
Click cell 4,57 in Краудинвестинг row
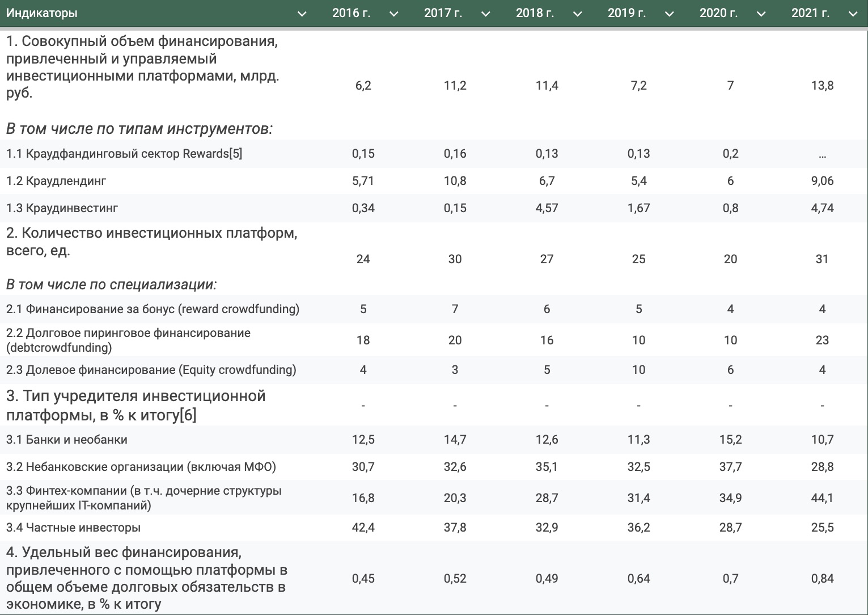547,208
